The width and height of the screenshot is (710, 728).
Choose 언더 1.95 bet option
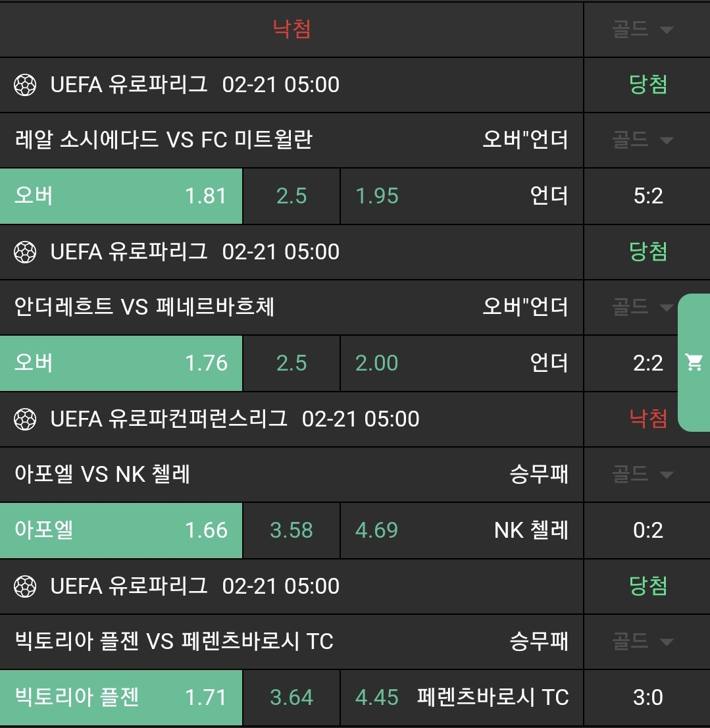point(461,196)
